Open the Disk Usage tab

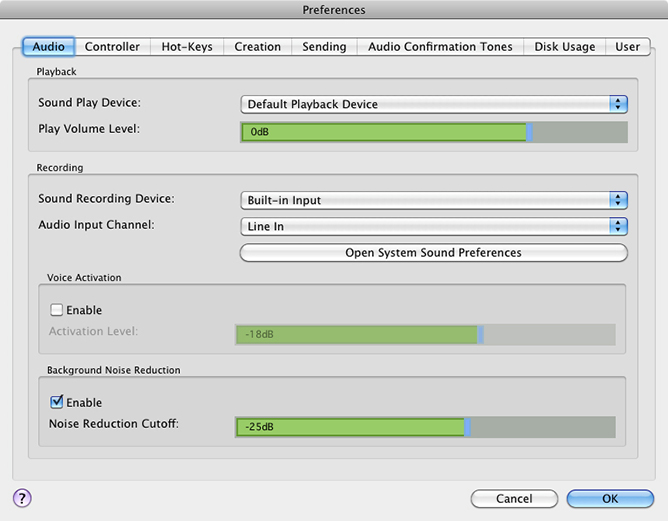tap(564, 47)
